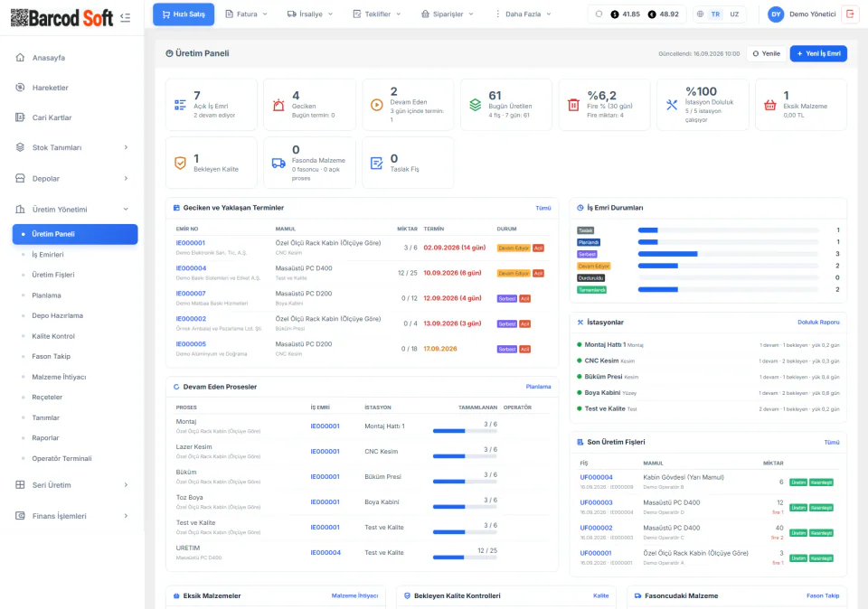Collapse the sidebar menu toggle icon
Screen dimensions: 868x609
(x=125, y=18)
